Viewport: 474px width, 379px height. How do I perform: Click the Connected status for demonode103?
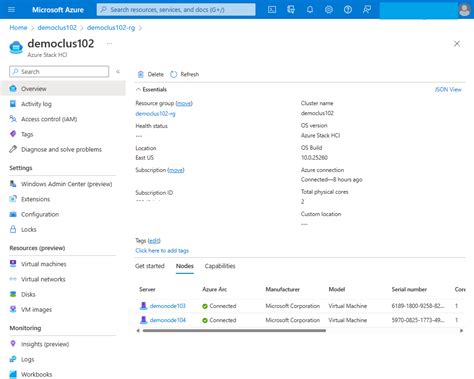[219, 306]
